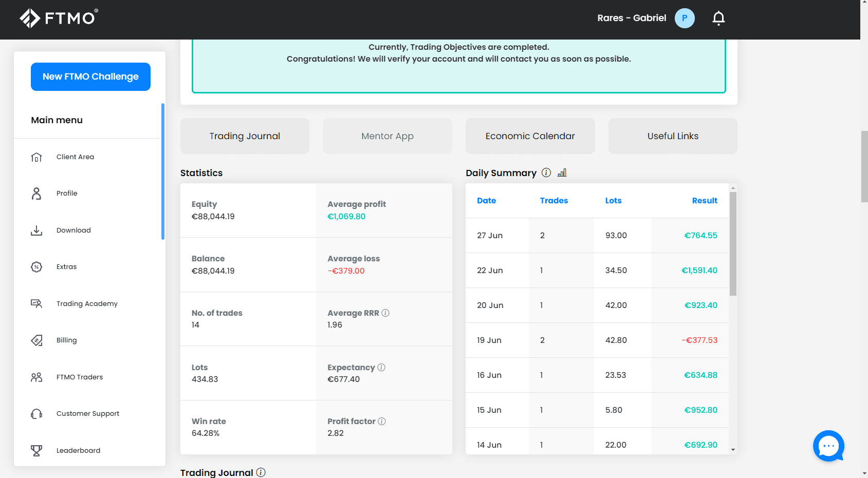Click the Rares - Gabriel username
This screenshot has height=478, width=868.
coord(632,18)
